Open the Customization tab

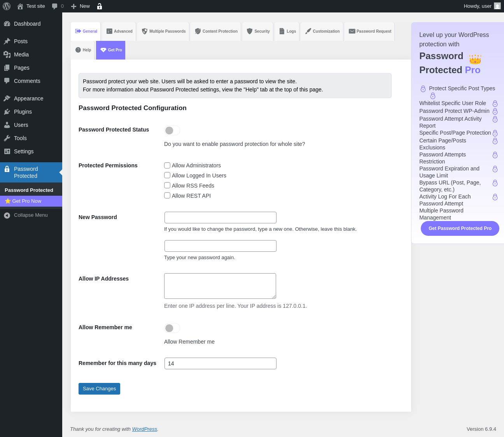coord(322,32)
